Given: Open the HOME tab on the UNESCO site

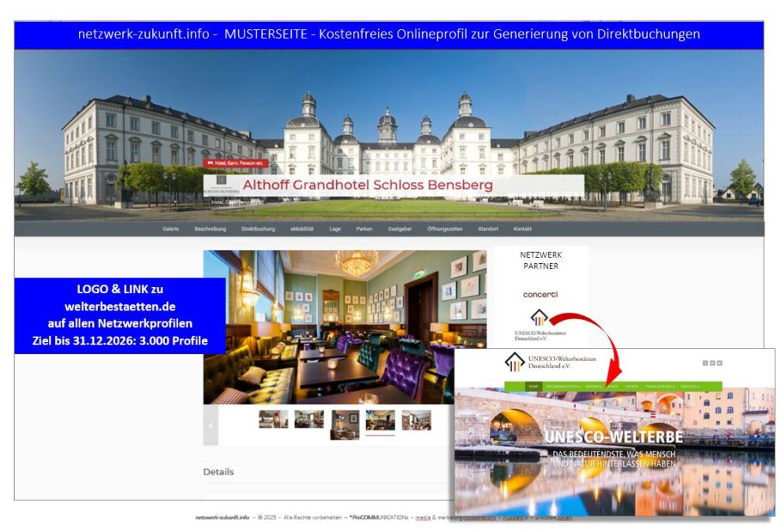Looking at the screenshot, I should tap(534, 387).
